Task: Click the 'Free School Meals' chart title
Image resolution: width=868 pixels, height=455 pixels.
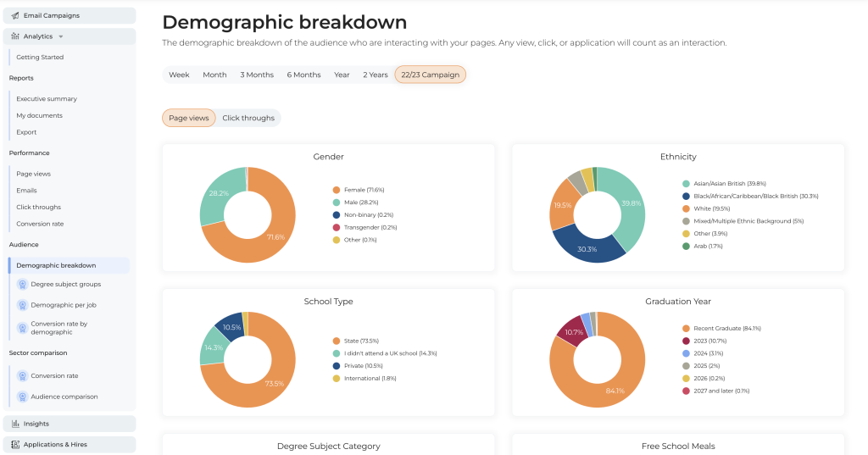Action: [678, 447]
